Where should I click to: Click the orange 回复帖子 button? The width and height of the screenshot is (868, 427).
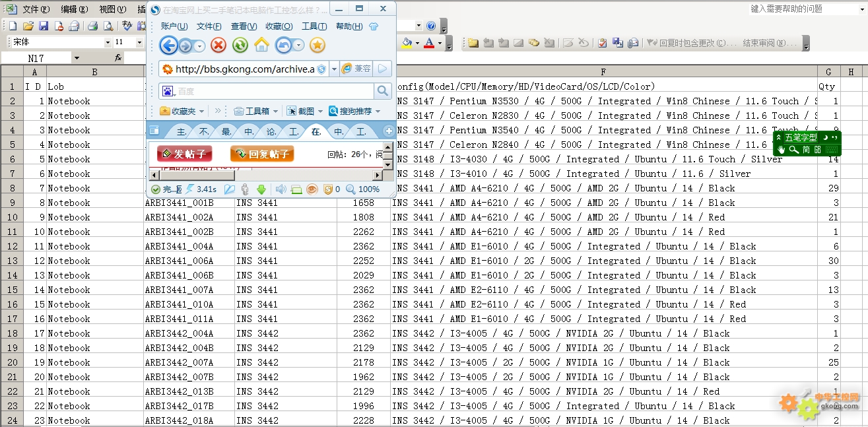click(262, 154)
